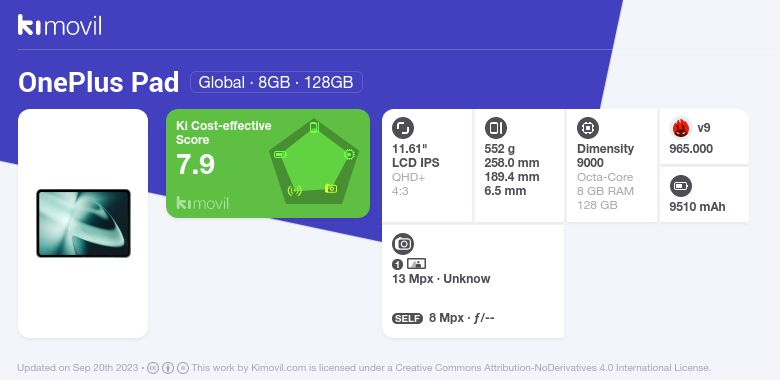Click the rear camera landscape picture icon

coord(416,264)
